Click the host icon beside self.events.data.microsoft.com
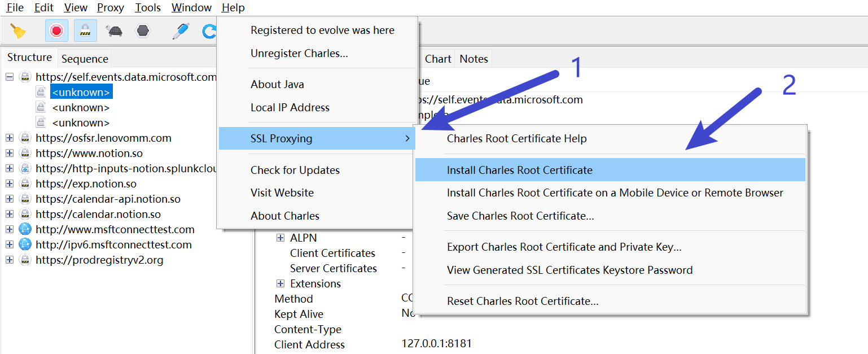This screenshot has width=868, height=354. tap(25, 77)
